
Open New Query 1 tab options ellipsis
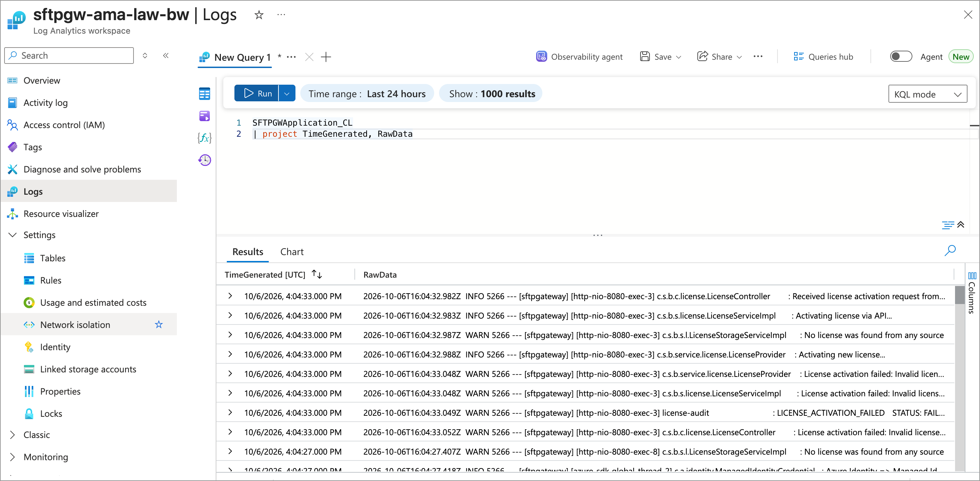click(x=291, y=57)
